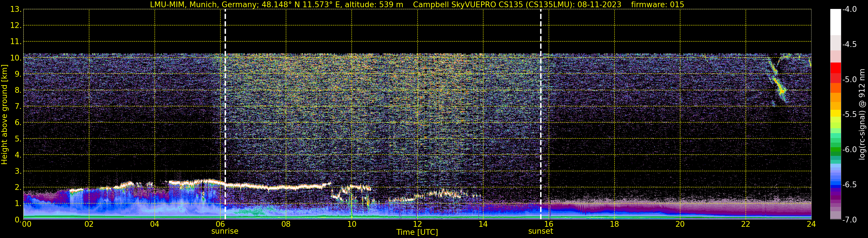Screen dimensions: 868x238
Task: Click the 22 time tick label
Action: point(746,224)
